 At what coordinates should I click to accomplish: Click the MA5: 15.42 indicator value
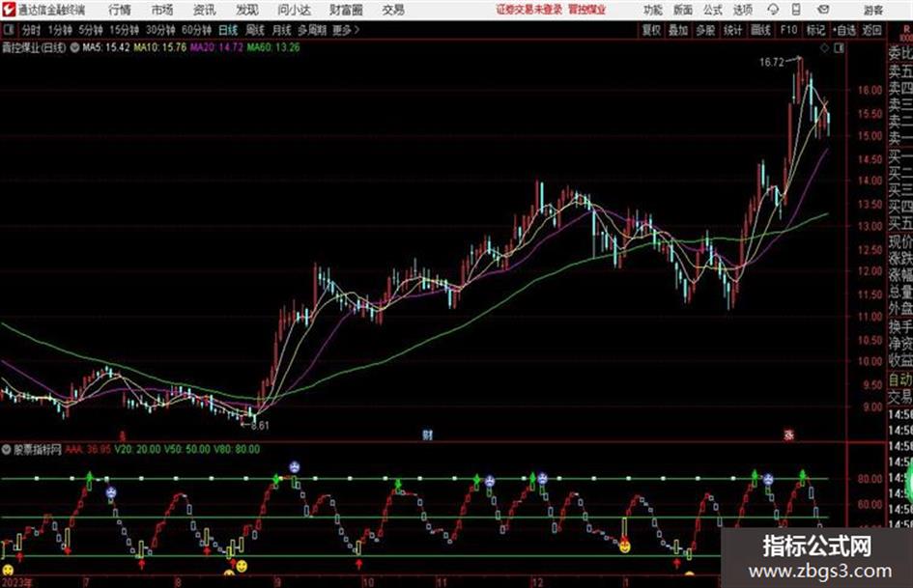tap(106, 47)
